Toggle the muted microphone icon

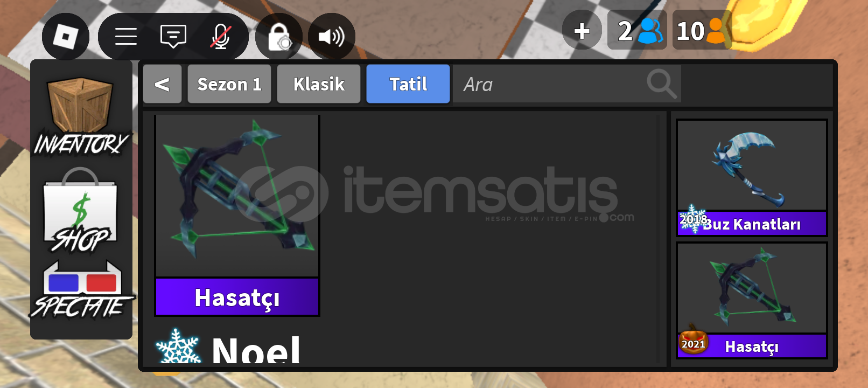pos(221,37)
